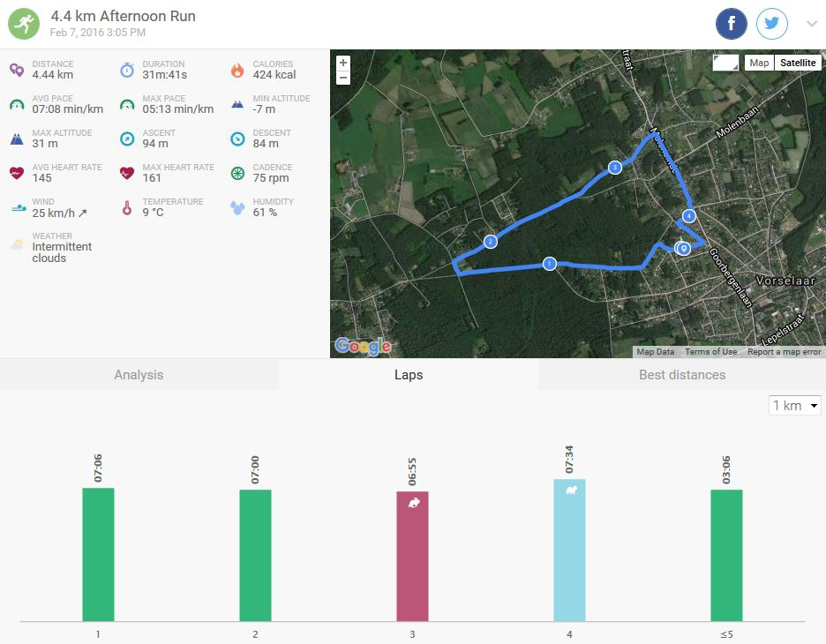Screen dimensions: 826x644
Task: Open the Analysis tab
Action: click(139, 375)
